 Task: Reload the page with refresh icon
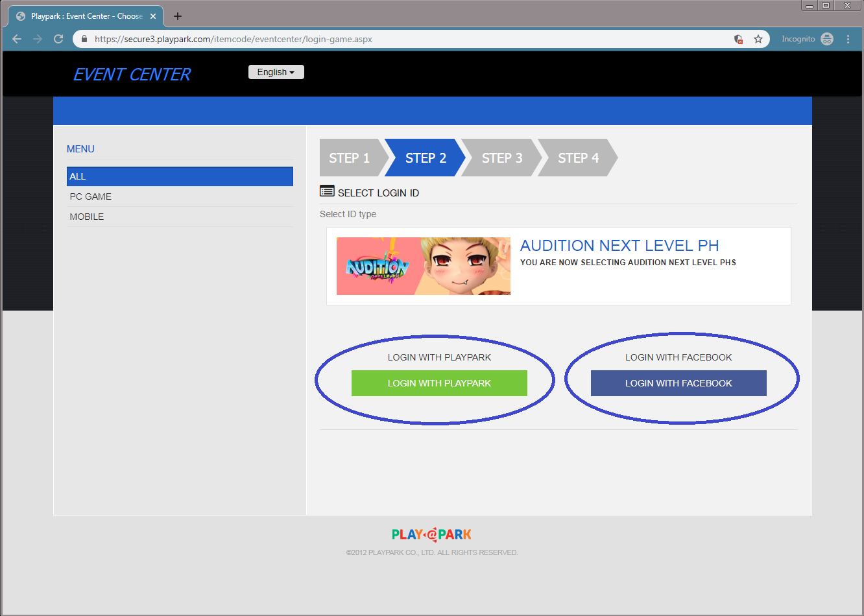[58, 39]
